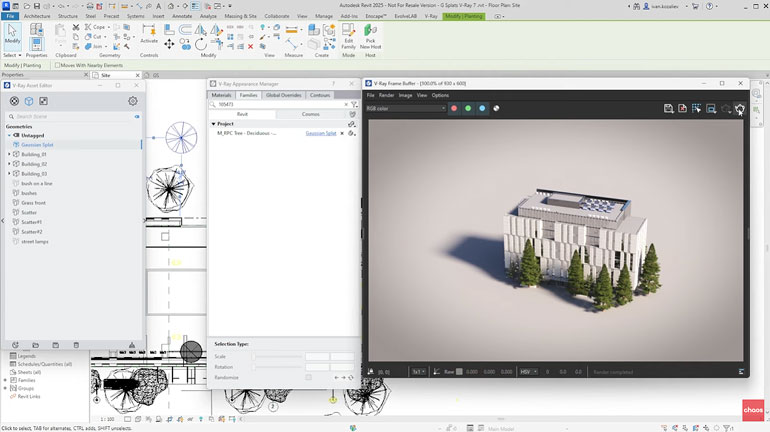Open the Contours tab in Appearance Manager
The width and height of the screenshot is (770, 432).
tap(320, 95)
